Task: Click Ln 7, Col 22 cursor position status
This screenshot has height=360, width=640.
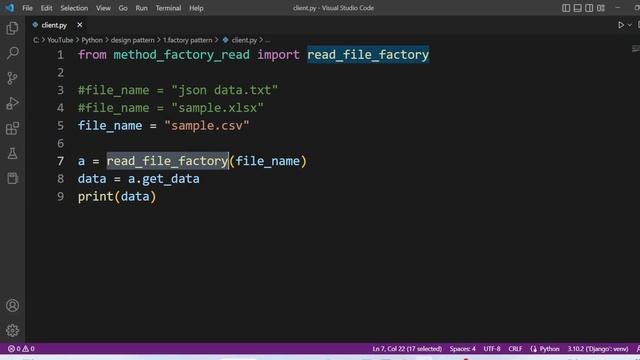Action: [x=407, y=349]
